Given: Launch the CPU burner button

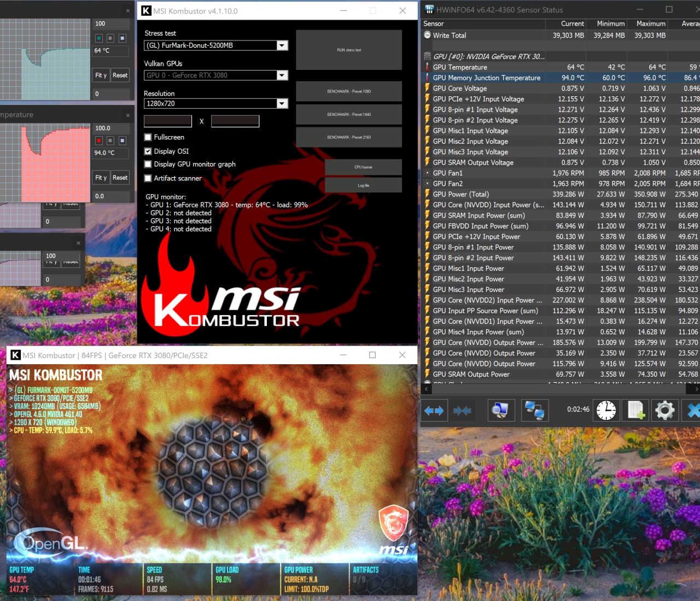Looking at the screenshot, I should tap(363, 167).
